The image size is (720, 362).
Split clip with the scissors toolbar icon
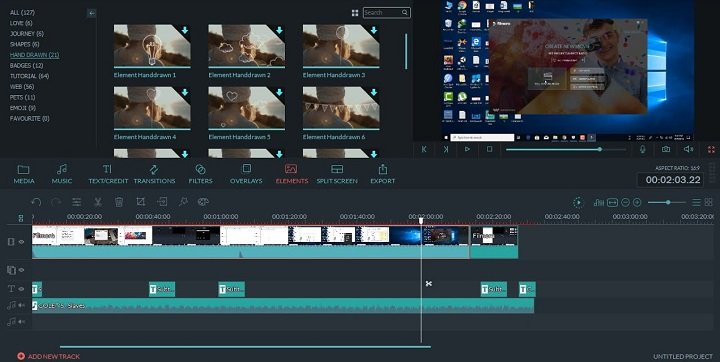pyautogui.click(x=98, y=202)
